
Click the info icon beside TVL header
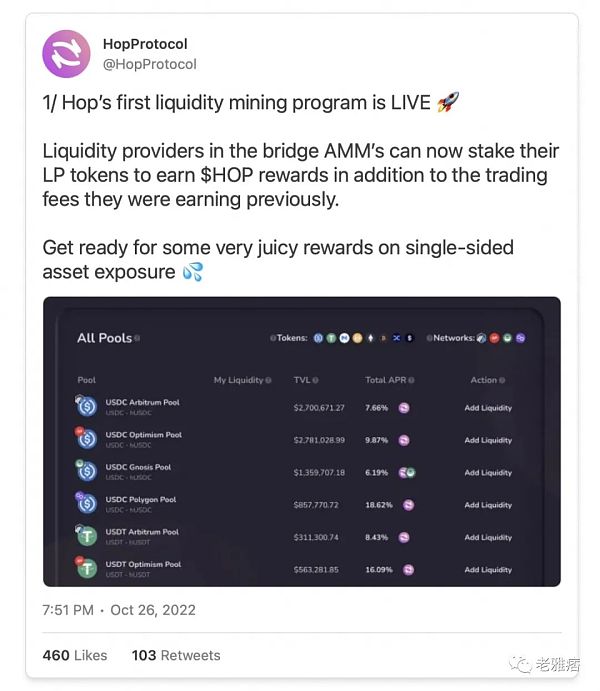point(315,380)
